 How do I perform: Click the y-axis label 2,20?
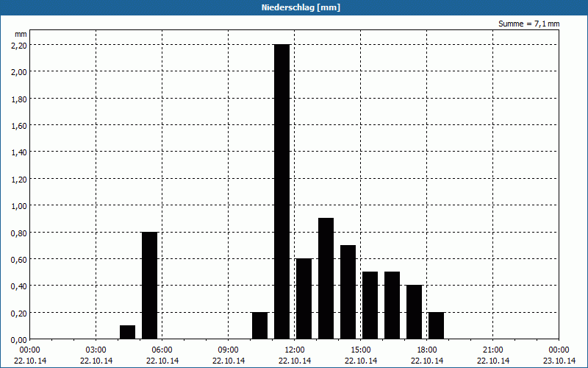point(19,45)
